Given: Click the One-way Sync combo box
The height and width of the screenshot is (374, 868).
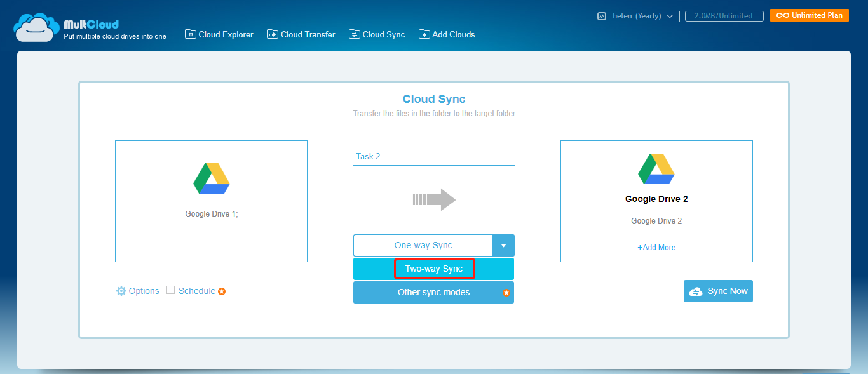Looking at the screenshot, I should [x=434, y=245].
